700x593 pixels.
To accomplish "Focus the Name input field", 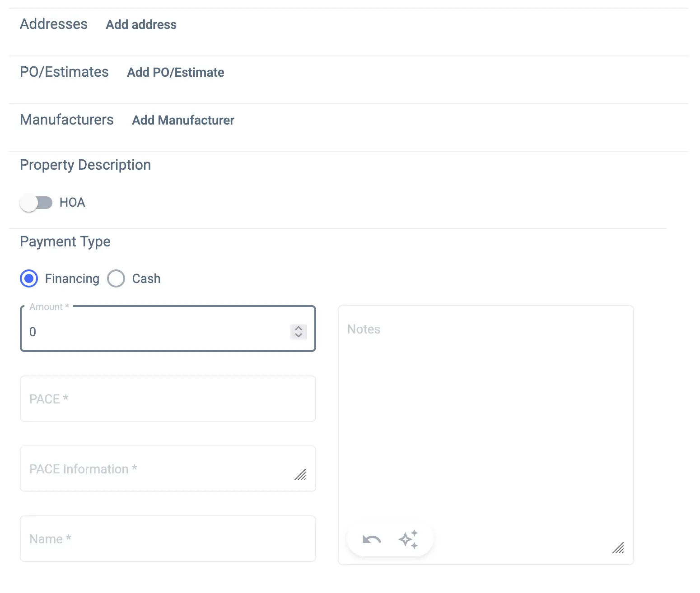I will pos(168,539).
